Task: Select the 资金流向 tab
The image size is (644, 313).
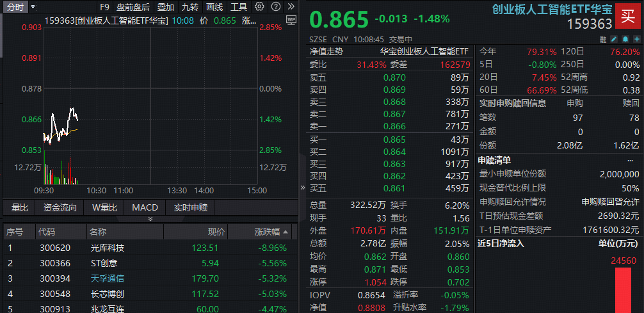Action: pyautogui.click(x=60, y=207)
